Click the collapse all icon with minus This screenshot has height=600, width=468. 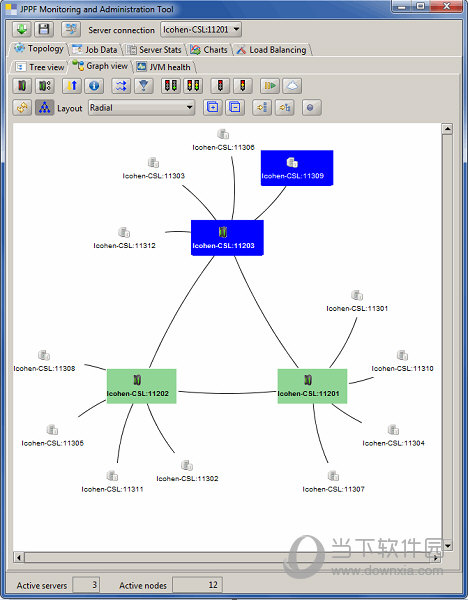pos(235,108)
